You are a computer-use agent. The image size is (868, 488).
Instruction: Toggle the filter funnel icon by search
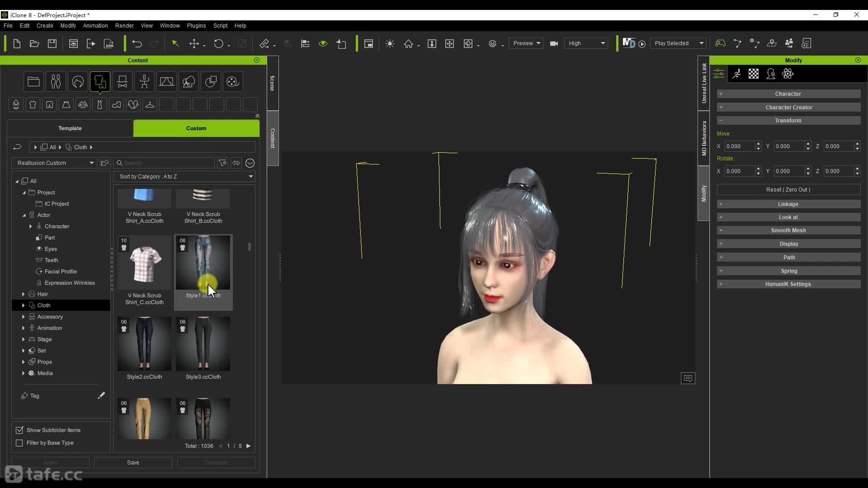222,163
